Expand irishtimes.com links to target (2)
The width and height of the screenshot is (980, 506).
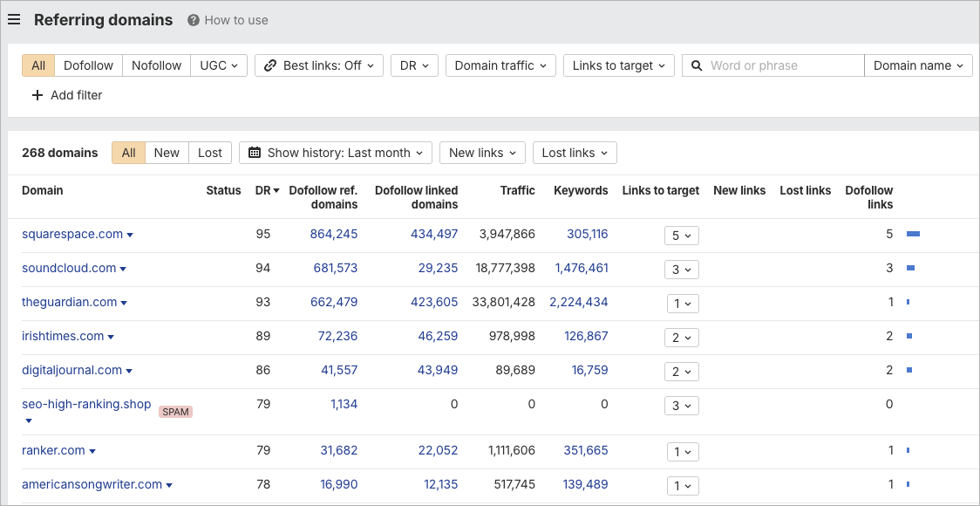click(681, 338)
